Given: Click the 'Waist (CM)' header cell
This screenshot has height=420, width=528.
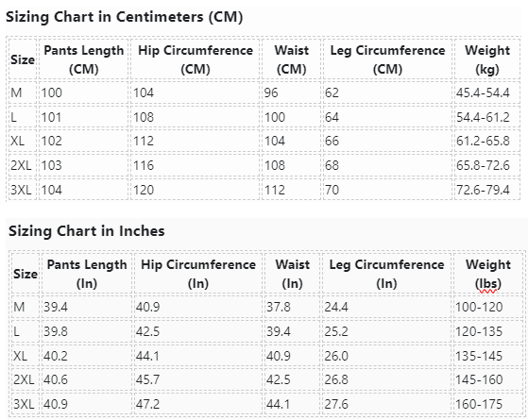Looking at the screenshot, I should pos(291,59).
